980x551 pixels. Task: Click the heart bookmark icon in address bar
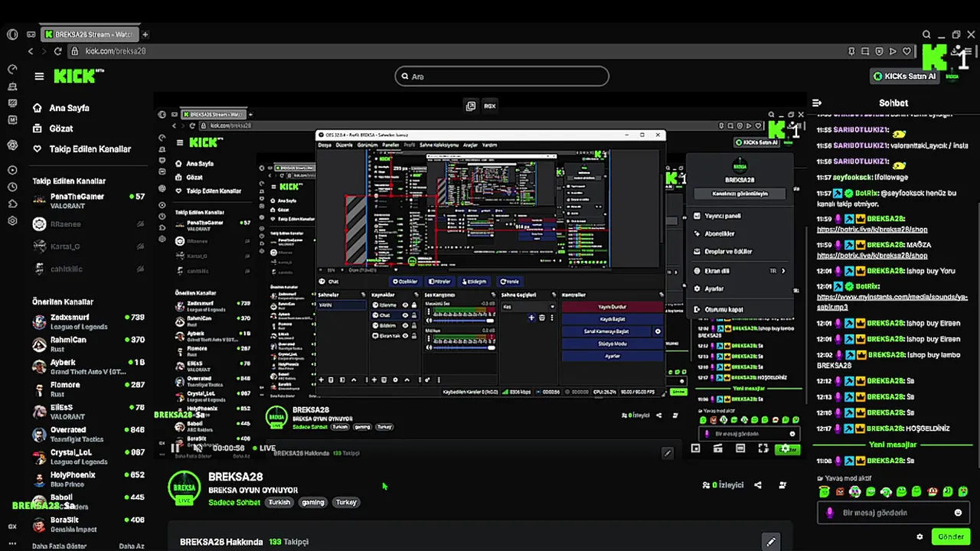click(907, 51)
